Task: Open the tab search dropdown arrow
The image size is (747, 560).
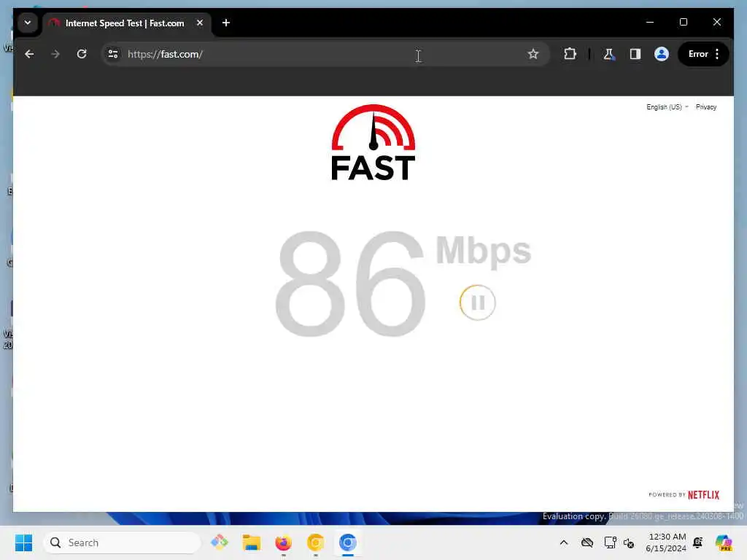Action: point(28,23)
